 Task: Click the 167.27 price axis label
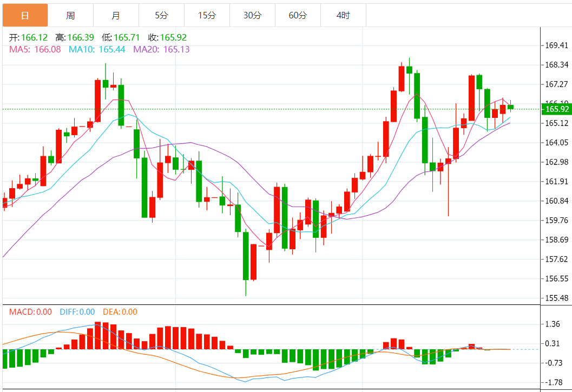[x=556, y=84]
